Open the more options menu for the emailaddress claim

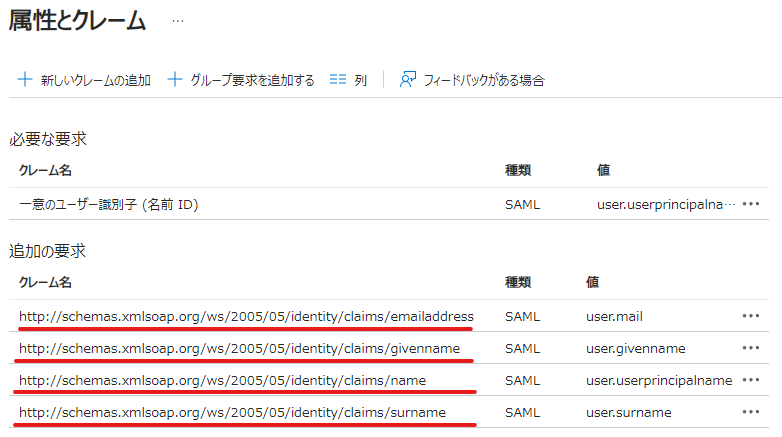pyautogui.click(x=751, y=316)
